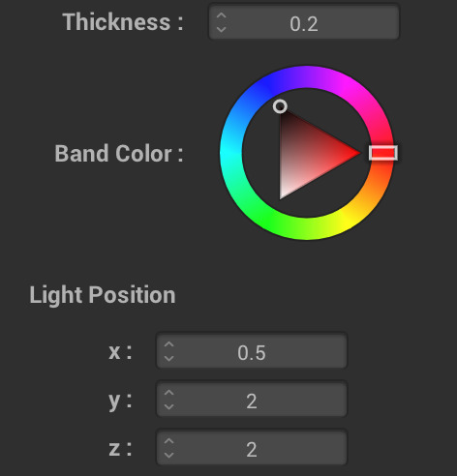457x476 pixels.
Task: Click the Thickness value field showing 0.2
Action: [x=304, y=22]
